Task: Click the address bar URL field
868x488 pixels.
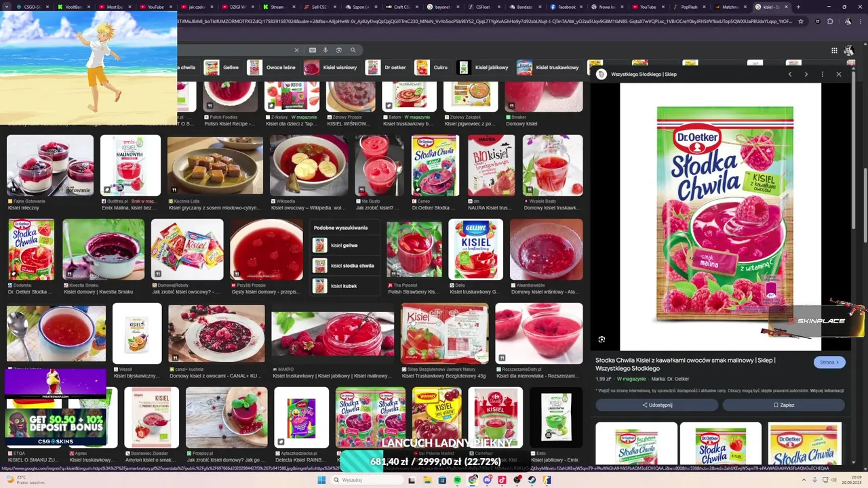Action: (485, 21)
